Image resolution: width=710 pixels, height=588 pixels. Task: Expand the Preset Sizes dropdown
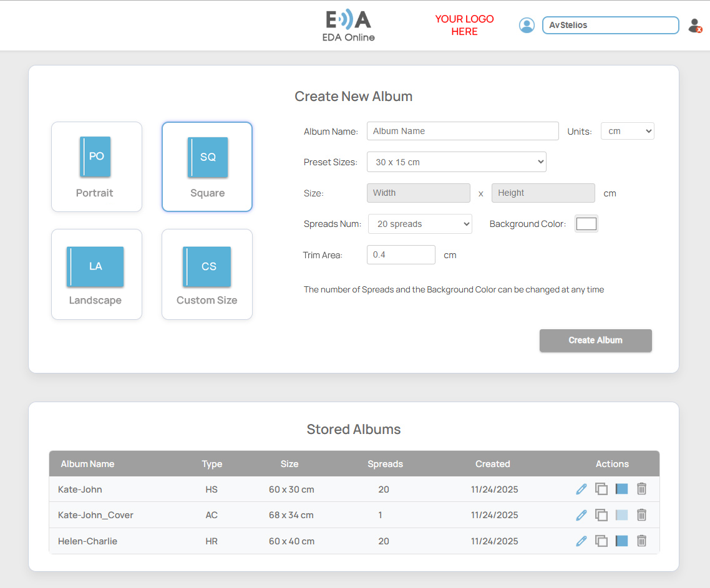pos(456,162)
